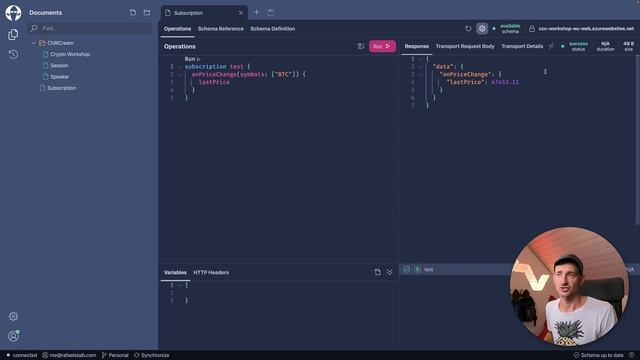The image size is (640, 360).
Task: Run the operation with pink Run button
Action: [x=382, y=46]
